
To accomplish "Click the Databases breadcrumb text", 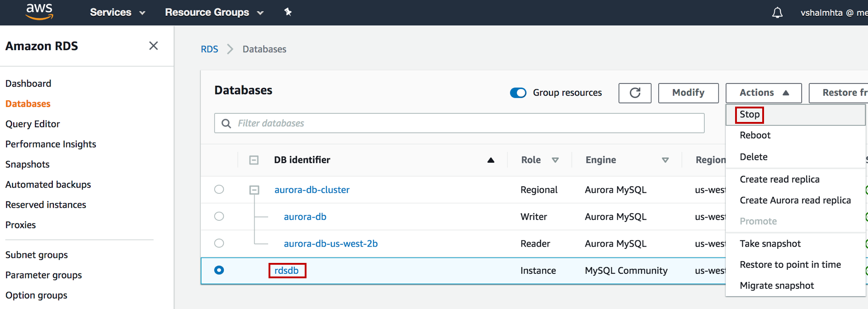I will [x=264, y=49].
